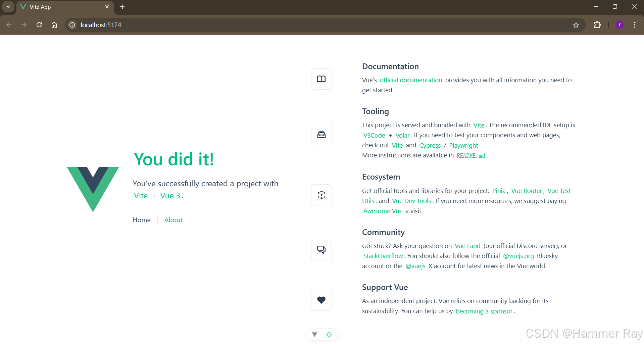Screen dimensions: 644x344
Task: Open the official documentation link
Action: coord(411,80)
